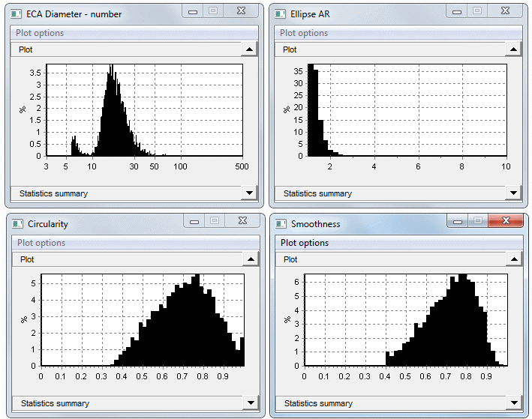Click the Circularity window title icon
The width and height of the screenshot is (532, 419).
17,223
